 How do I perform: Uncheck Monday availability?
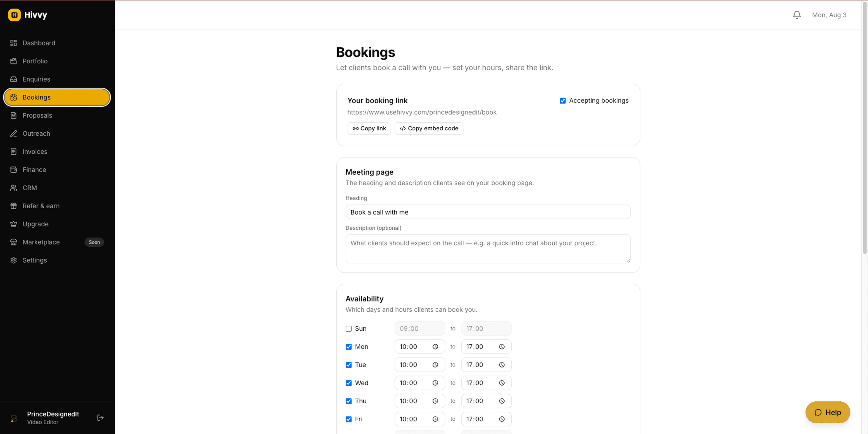tap(348, 347)
